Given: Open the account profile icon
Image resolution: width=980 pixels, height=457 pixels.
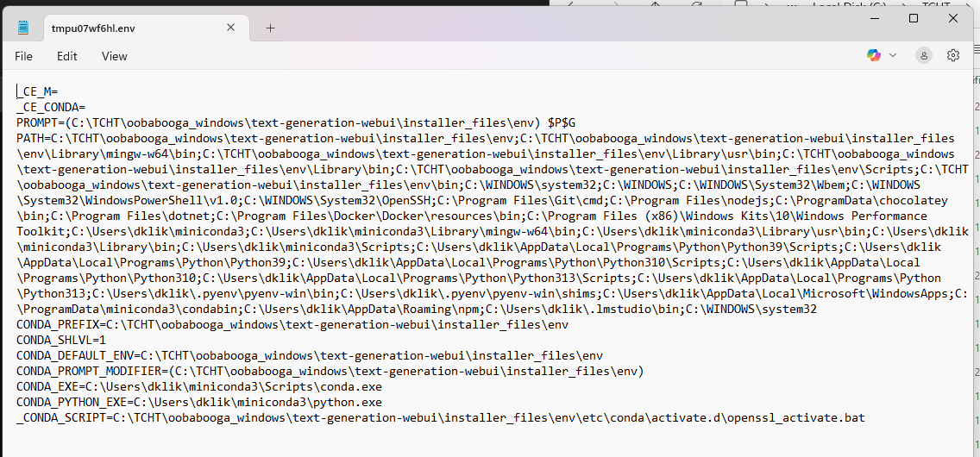Looking at the screenshot, I should 924,55.
